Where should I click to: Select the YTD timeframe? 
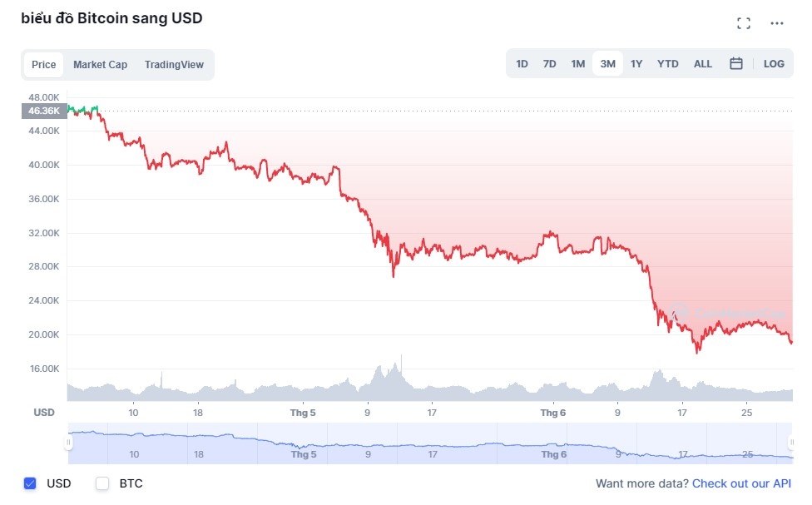666,63
